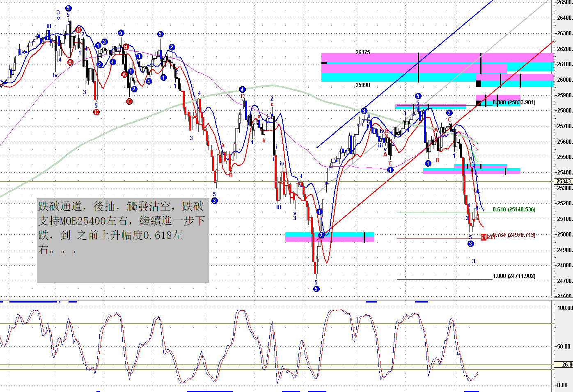The width and height of the screenshot is (573, 392).
Task: Click 26100 on the price axis
Action: (x=565, y=64)
